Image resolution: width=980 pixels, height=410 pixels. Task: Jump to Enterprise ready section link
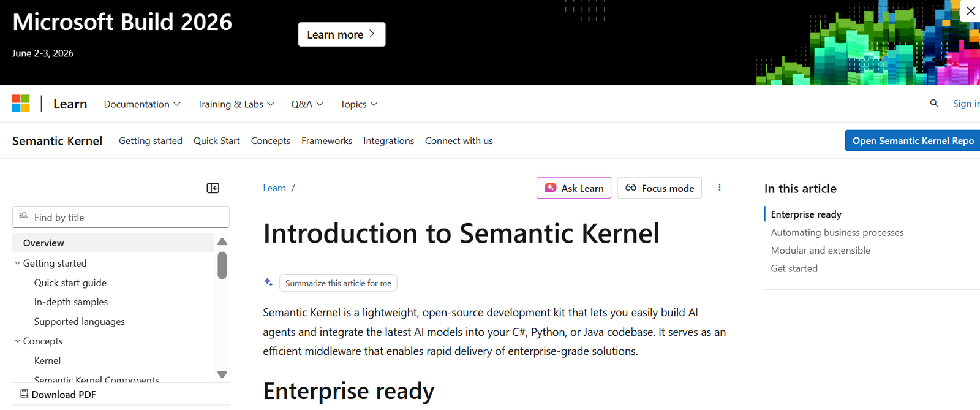pyautogui.click(x=806, y=214)
